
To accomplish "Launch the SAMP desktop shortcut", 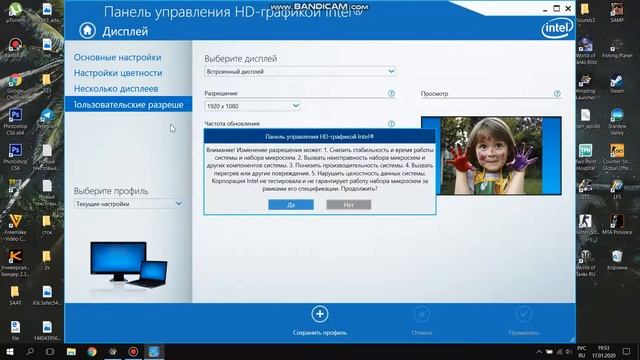I will point(617,12).
